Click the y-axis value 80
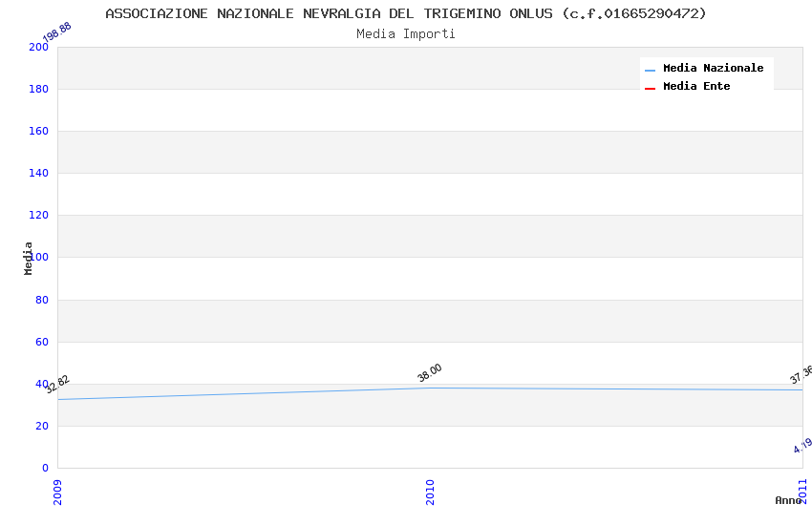Screen dimensions: 812x525 (42, 300)
